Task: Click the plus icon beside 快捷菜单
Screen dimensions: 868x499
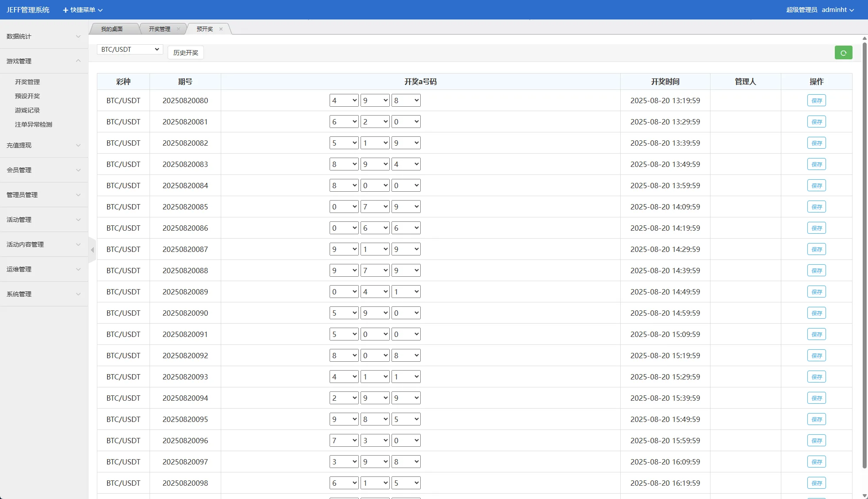Action: [x=65, y=10]
